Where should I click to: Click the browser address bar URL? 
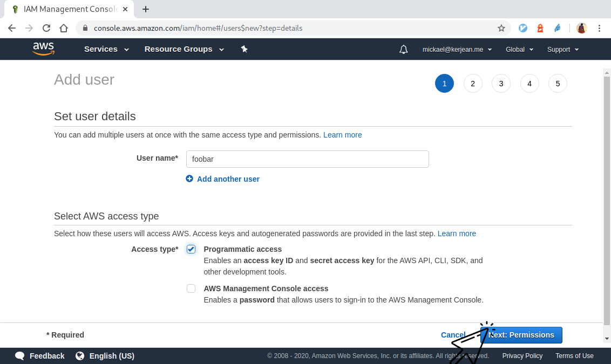(x=198, y=28)
